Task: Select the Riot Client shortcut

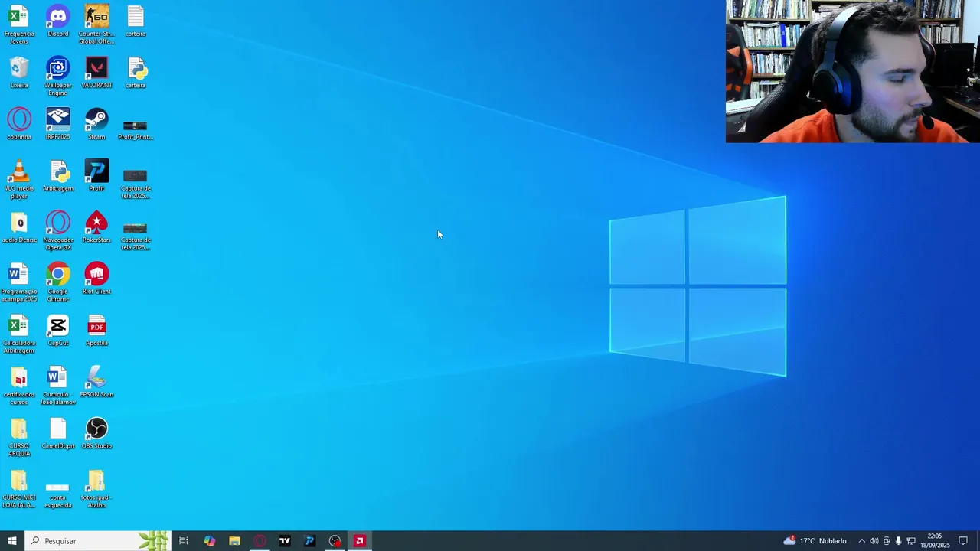Action: pyautogui.click(x=96, y=279)
